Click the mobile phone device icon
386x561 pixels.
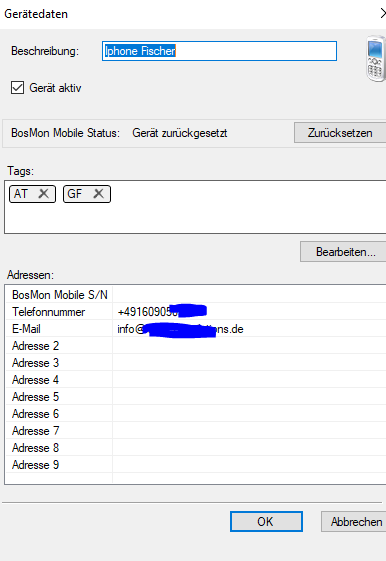[x=376, y=58]
